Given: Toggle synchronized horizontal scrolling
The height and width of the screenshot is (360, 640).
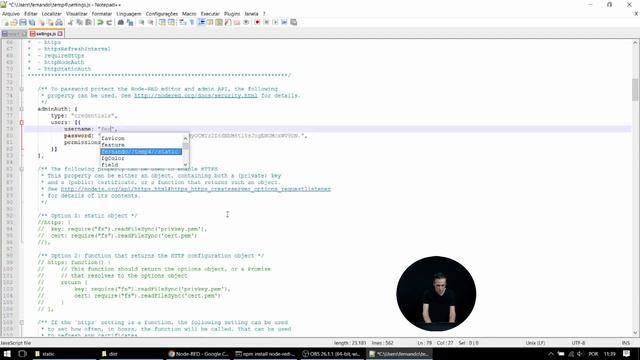Looking at the screenshot, I should pos(171,22).
